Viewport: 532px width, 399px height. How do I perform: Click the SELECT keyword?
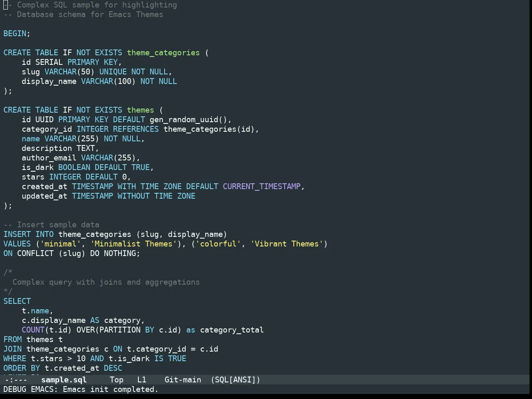(x=17, y=301)
